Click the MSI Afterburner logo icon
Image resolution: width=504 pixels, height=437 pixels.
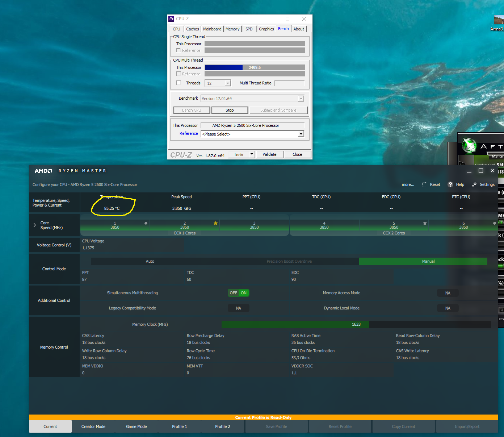[470, 146]
